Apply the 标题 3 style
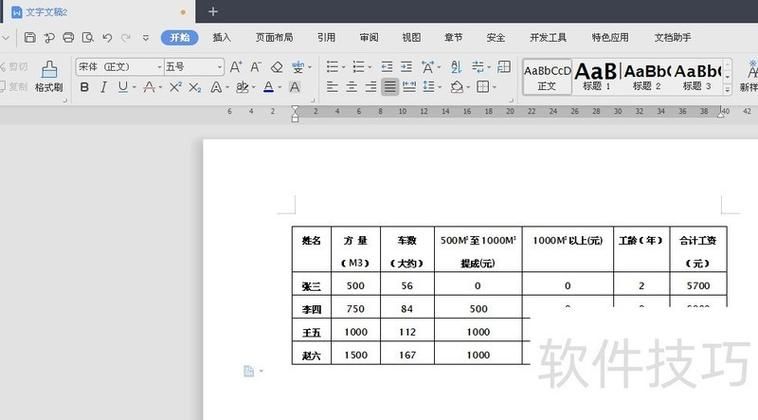Viewport: 758px width, 420px height. 697,77
